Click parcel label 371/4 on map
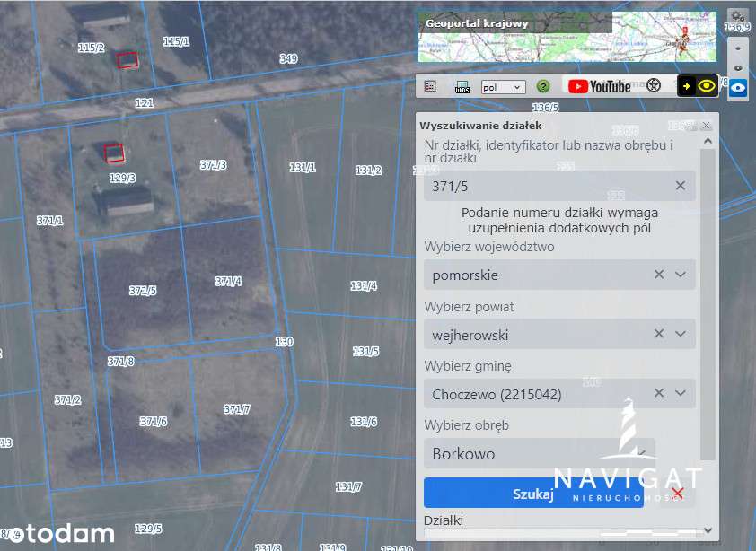The width and height of the screenshot is (756, 551). coord(228,281)
